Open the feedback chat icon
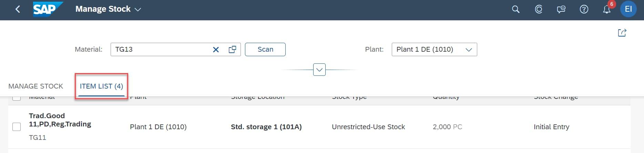This screenshot has width=644, height=153. (561, 9)
